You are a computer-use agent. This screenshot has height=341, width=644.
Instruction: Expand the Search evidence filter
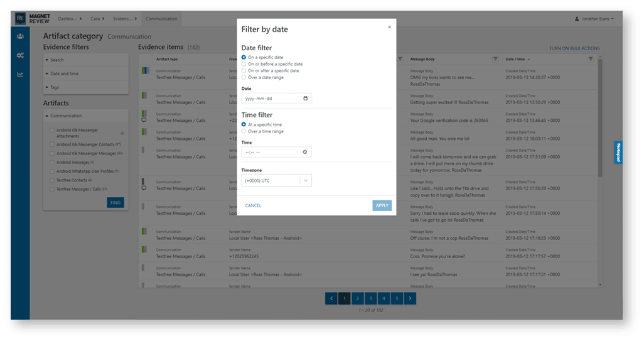pyautogui.click(x=86, y=60)
